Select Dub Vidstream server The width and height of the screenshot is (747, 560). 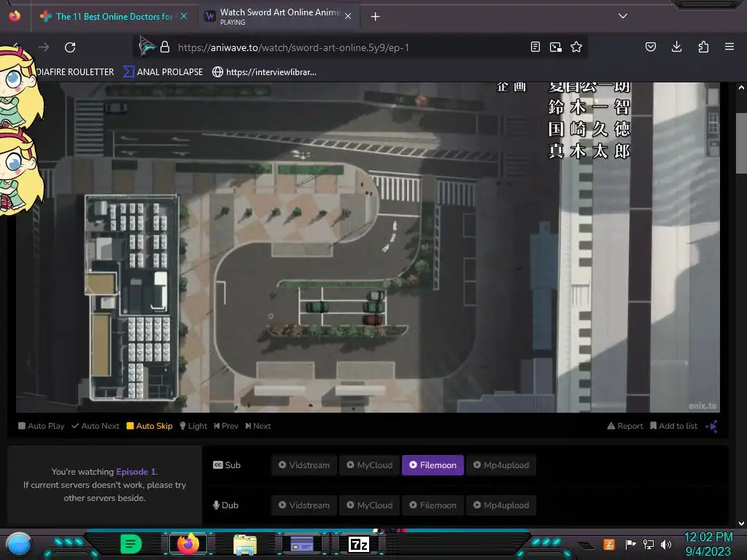(304, 505)
